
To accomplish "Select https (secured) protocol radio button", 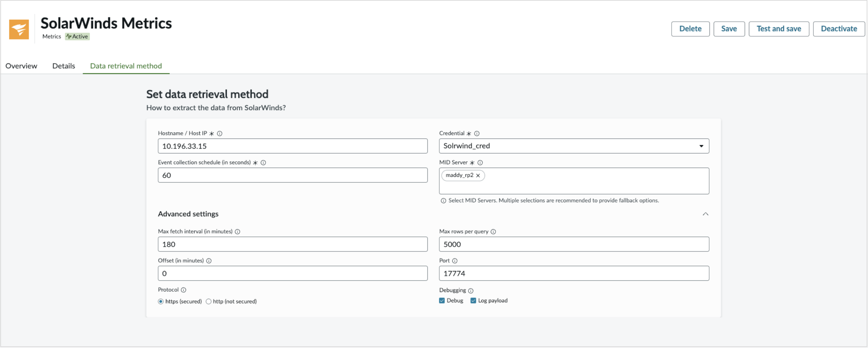I will (161, 301).
